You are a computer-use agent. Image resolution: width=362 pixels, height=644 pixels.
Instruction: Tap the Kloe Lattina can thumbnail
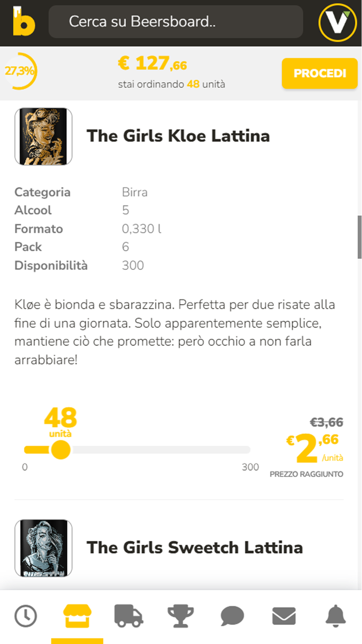43,136
